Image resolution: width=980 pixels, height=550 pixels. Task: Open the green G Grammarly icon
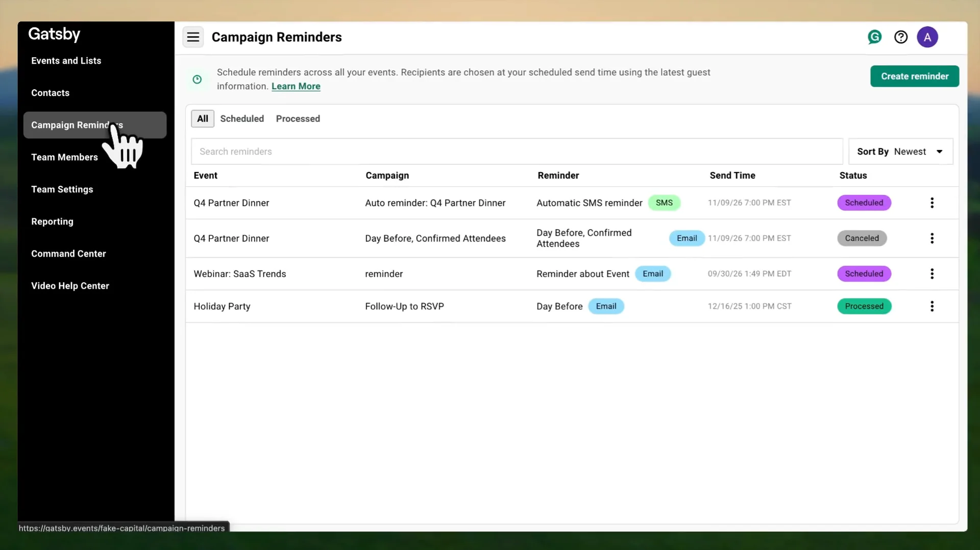(x=874, y=37)
